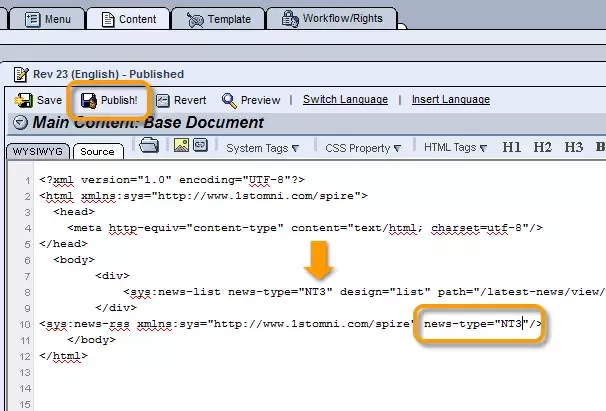This screenshot has width=606, height=411.
Task: Select the Source editor tab
Action: point(97,151)
